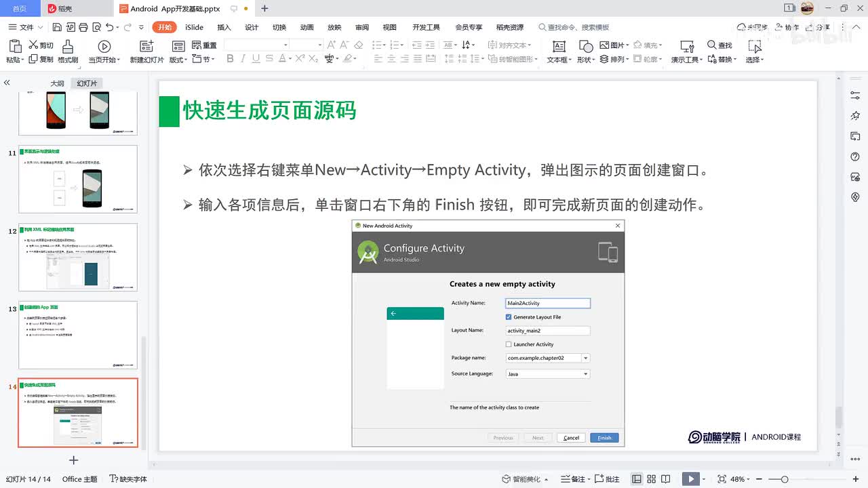This screenshot has width=868, height=488.
Task: Click the Copy (复制) icon
Action: click(33, 59)
